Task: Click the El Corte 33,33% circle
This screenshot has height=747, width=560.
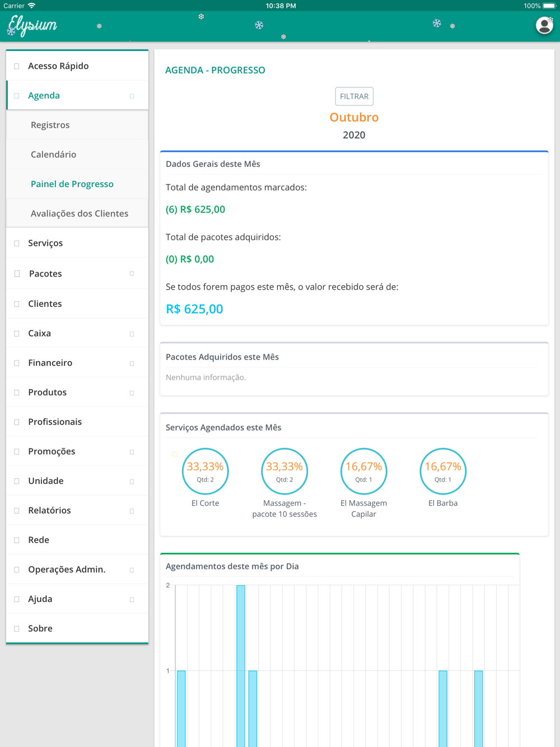Action: point(206,471)
